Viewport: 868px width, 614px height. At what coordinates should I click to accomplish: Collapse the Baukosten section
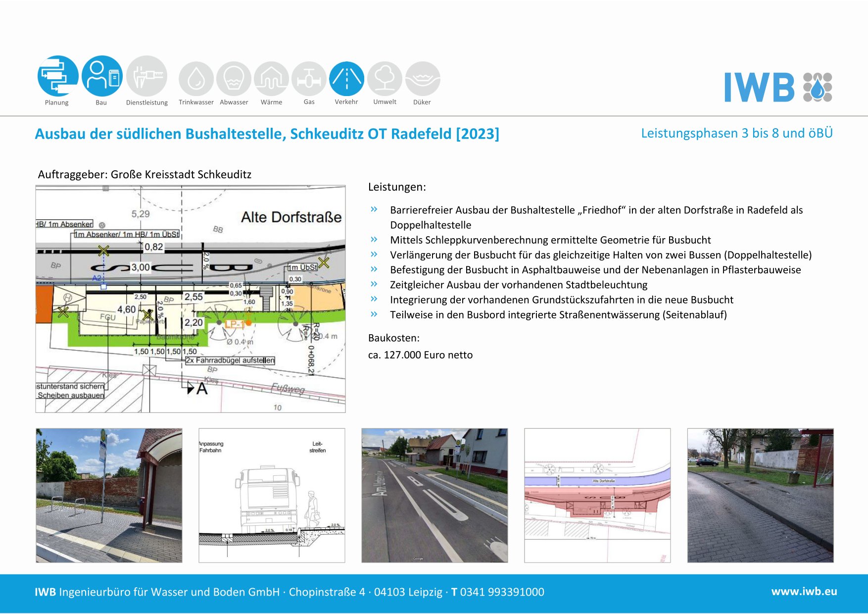pyautogui.click(x=394, y=339)
